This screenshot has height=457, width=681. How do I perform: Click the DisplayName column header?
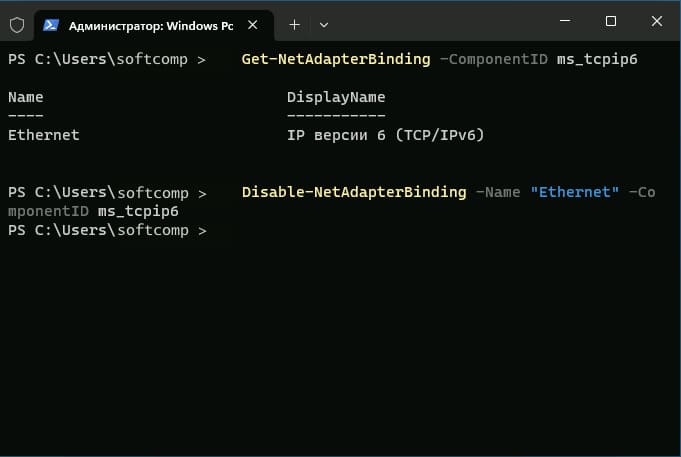click(x=336, y=97)
